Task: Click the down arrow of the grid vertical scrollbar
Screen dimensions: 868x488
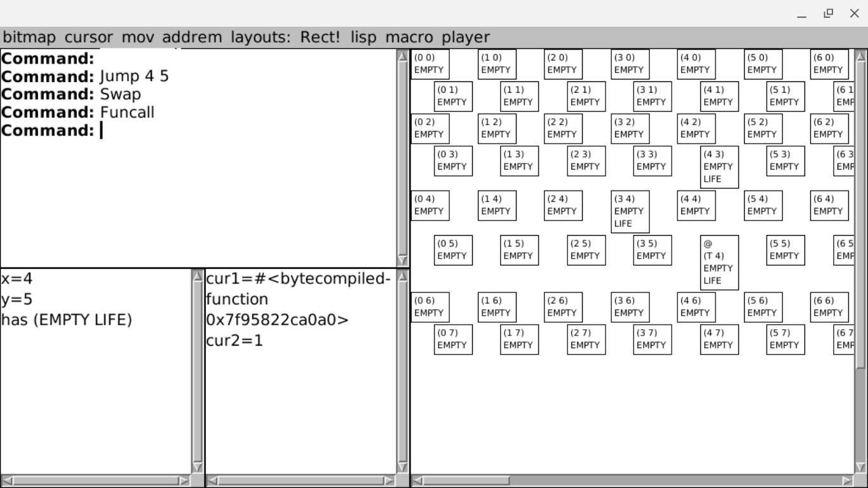Action: tap(861, 467)
